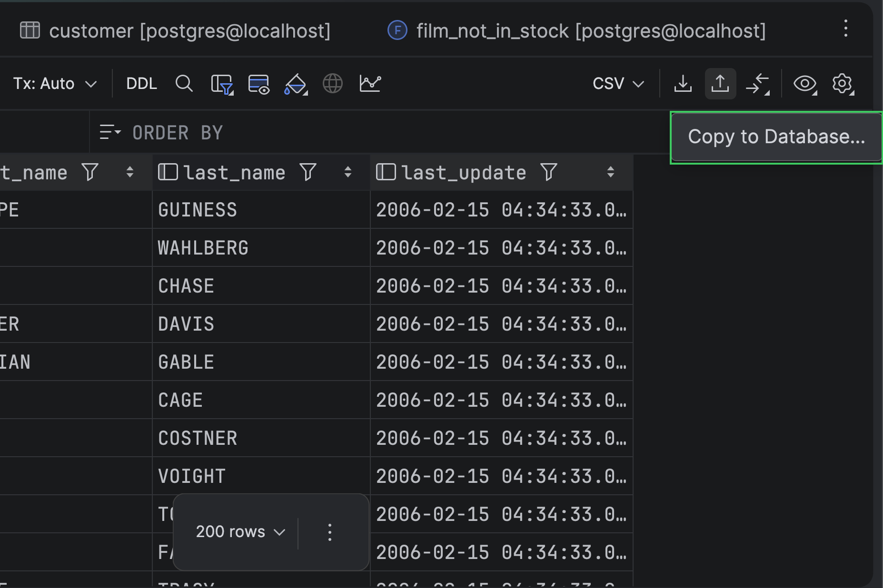Screen dimensions: 883x588
Task: Open the last_update column filter icon
Action: (549, 172)
